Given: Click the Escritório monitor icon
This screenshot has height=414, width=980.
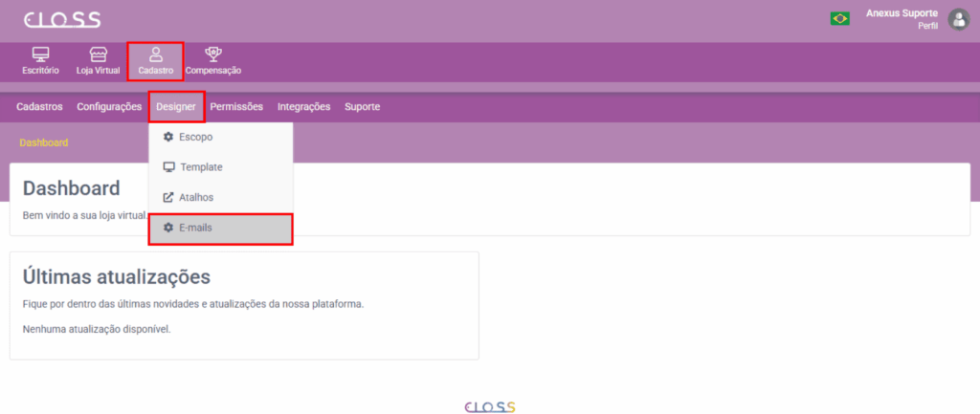Looking at the screenshot, I should click(x=40, y=54).
